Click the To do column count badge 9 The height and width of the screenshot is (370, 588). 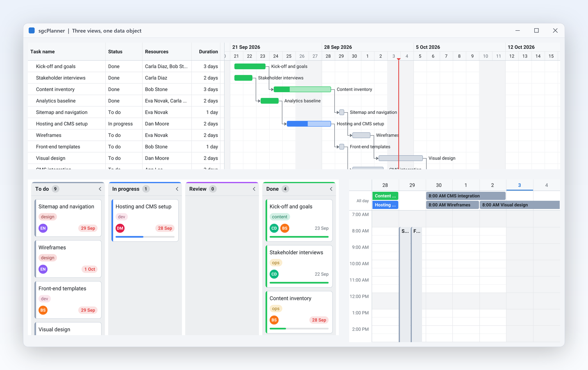tap(55, 189)
